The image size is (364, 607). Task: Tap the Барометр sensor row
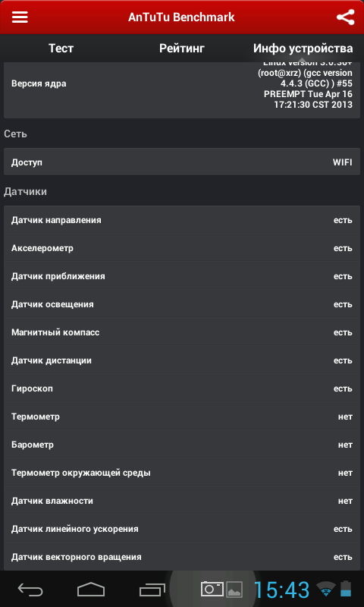(x=182, y=445)
